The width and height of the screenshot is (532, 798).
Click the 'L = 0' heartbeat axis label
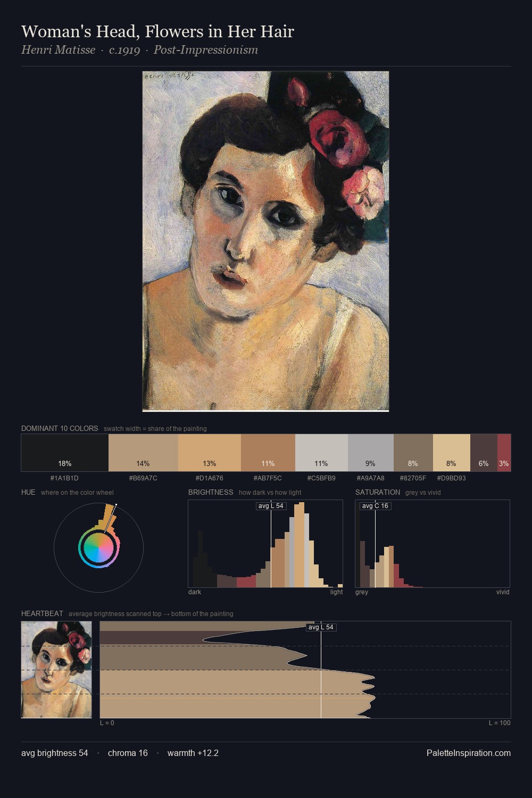pyautogui.click(x=107, y=723)
